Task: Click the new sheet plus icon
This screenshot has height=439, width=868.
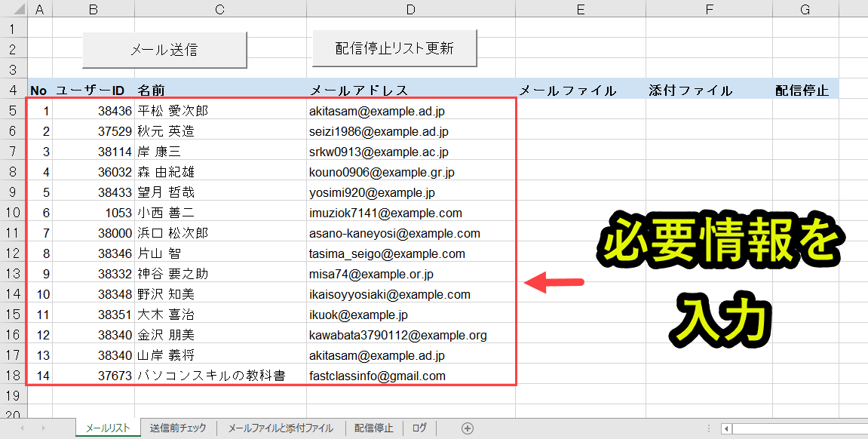Action: point(468,428)
